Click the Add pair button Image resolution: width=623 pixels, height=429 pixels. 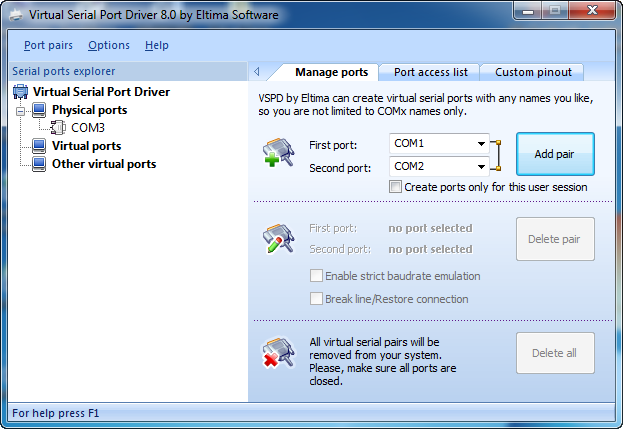tap(555, 154)
